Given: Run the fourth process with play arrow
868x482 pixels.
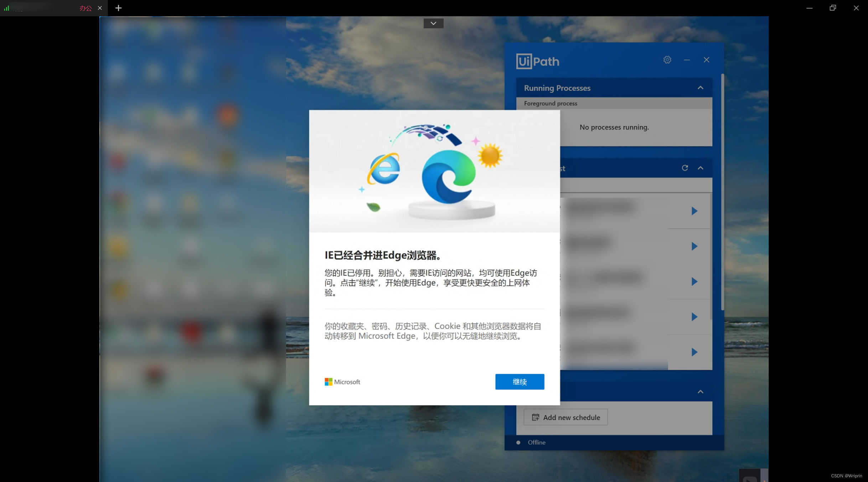Looking at the screenshot, I should point(694,317).
